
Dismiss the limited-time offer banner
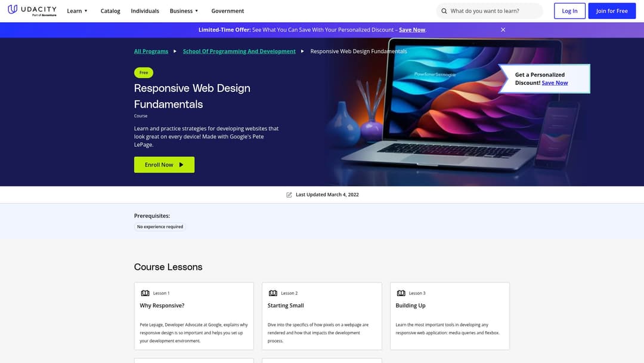pyautogui.click(x=503, y=30)
